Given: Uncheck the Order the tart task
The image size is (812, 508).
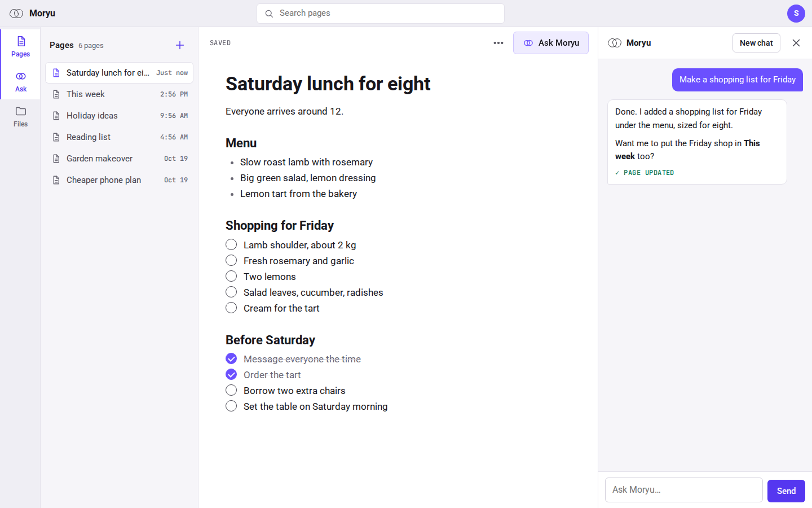Looking at the screenshot, I should [231, 374].
